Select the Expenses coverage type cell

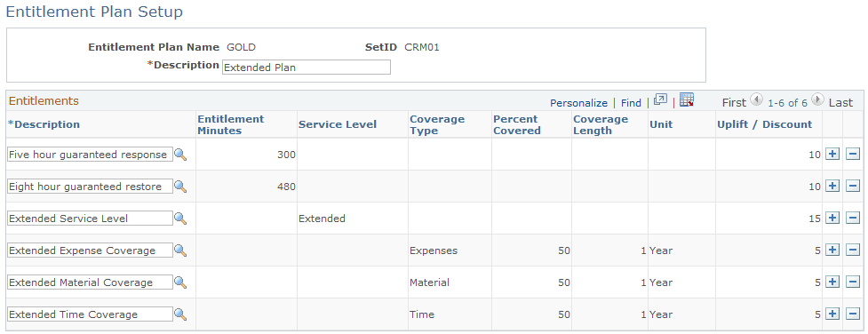[x=434, y=250]
